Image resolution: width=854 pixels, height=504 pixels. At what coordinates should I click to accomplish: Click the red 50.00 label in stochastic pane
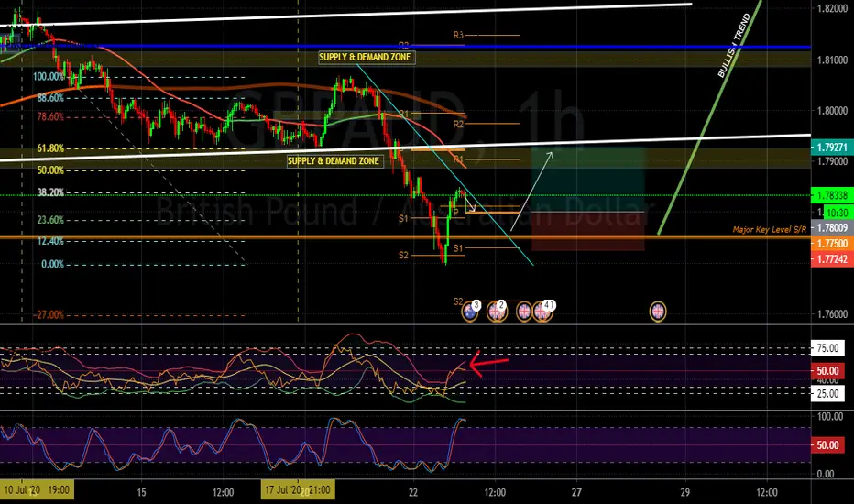[827, 445]
